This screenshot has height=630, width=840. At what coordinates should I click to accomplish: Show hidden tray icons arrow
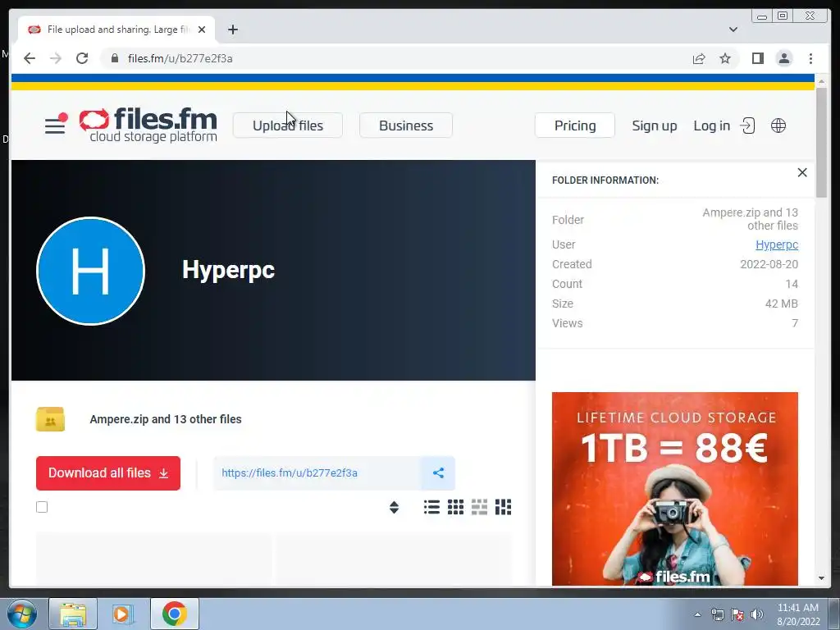point(697,614)
